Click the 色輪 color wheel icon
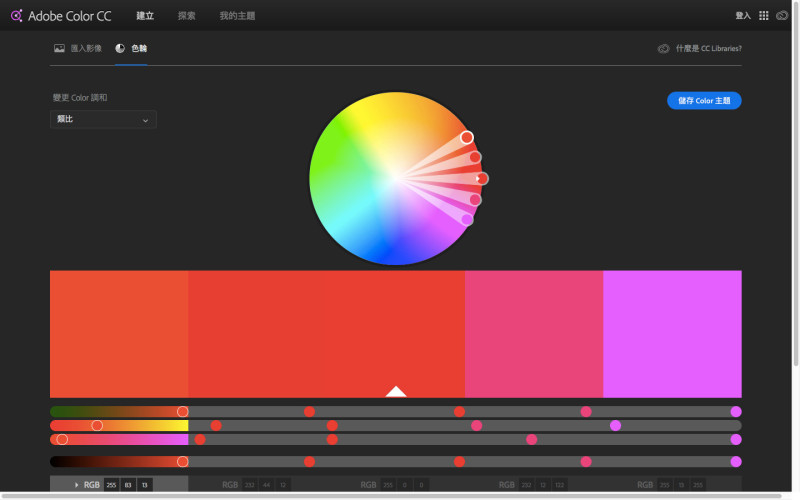Screen dimensions: 800x500 pos(120,48)
